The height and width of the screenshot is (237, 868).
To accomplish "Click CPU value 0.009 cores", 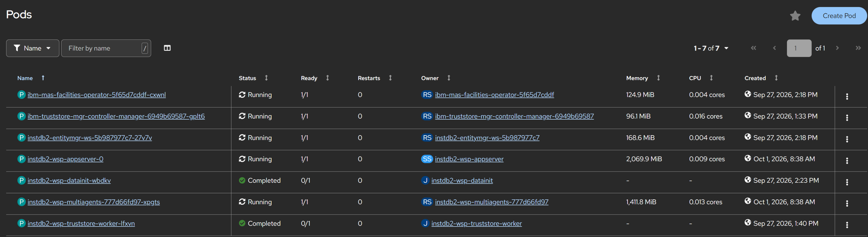I will point(707,159).
